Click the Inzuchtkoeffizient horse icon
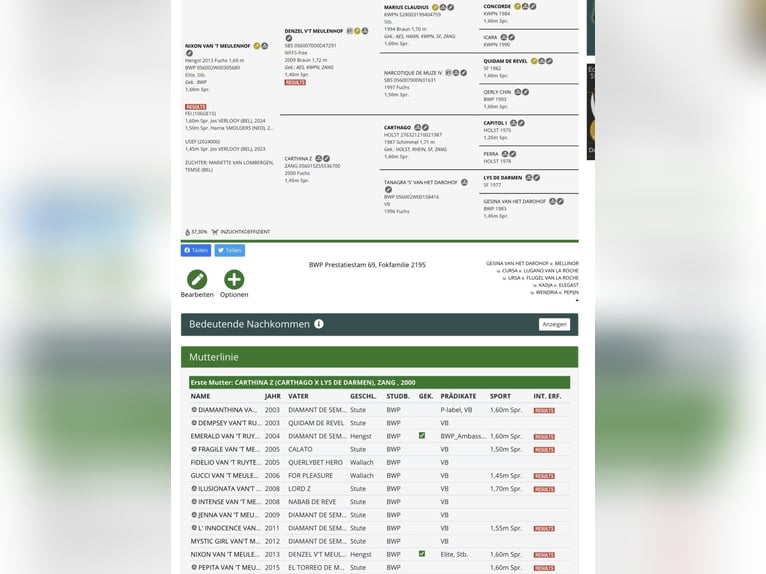Screen dimensions: 766x574 (x=215, y=231)
